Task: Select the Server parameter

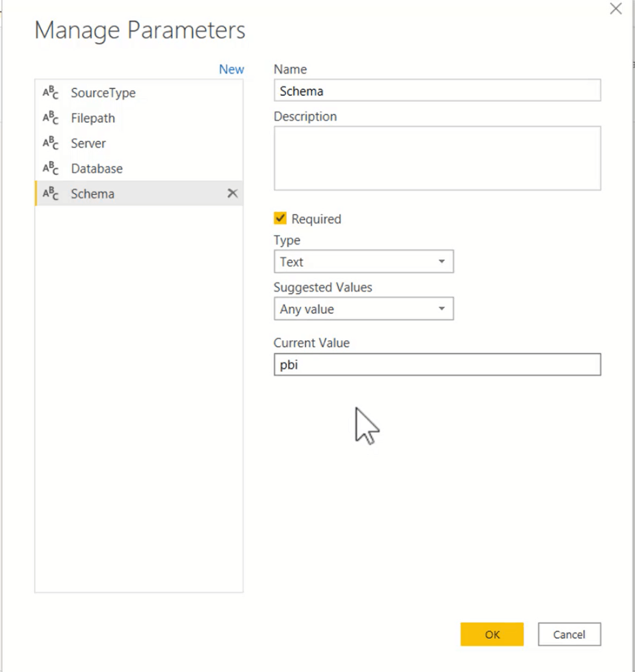Action: (88, 143)
